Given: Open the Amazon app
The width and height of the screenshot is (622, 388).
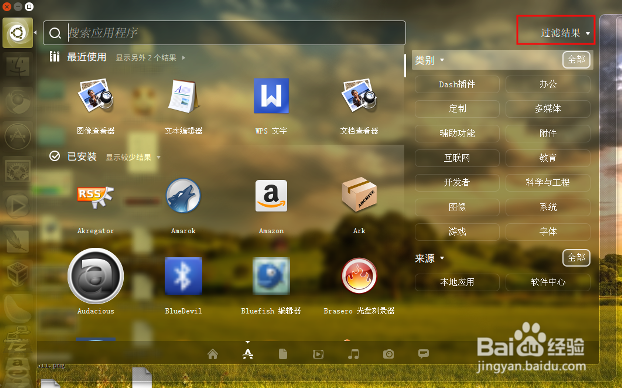Looking at the screenshot, I should [x=271, y=196].
